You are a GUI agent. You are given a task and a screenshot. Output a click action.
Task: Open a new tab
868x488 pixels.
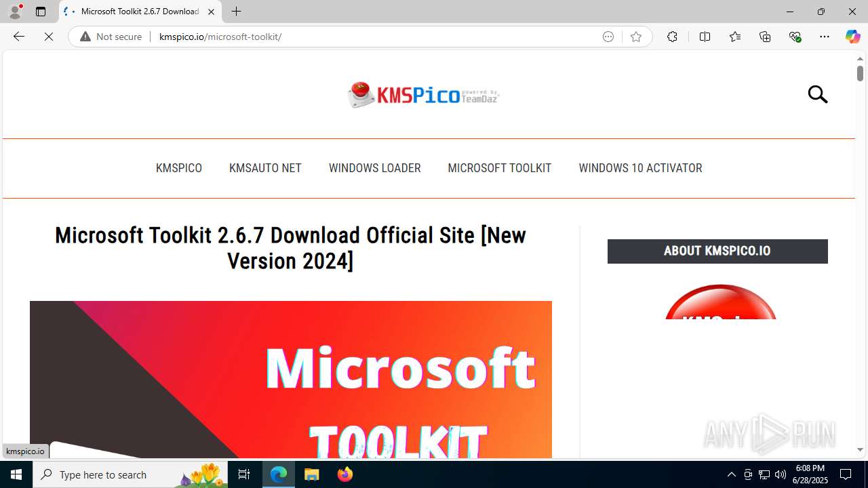click(x=236, y=12)
